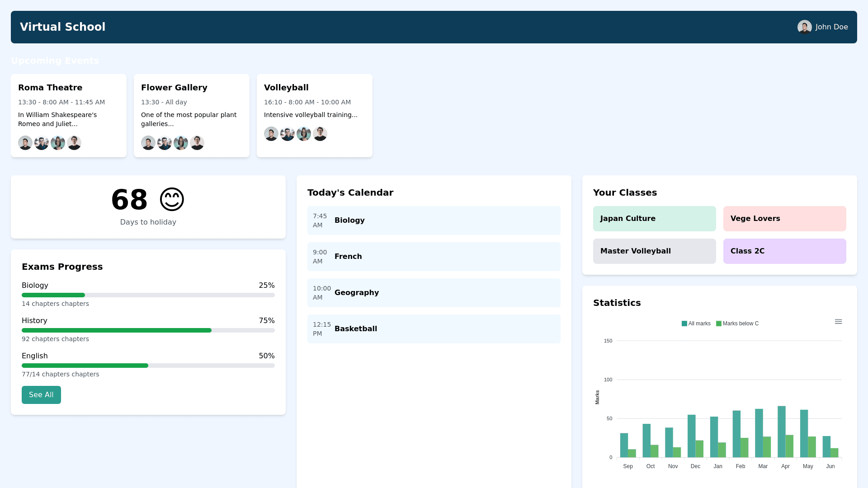Open the Vege Lovers class tile

tap(784, 219)
